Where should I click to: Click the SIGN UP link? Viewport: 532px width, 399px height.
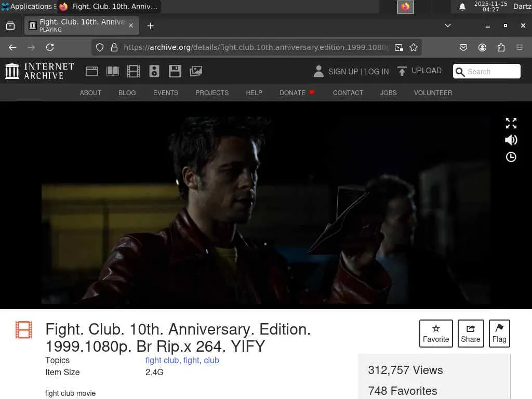(343, 72)
